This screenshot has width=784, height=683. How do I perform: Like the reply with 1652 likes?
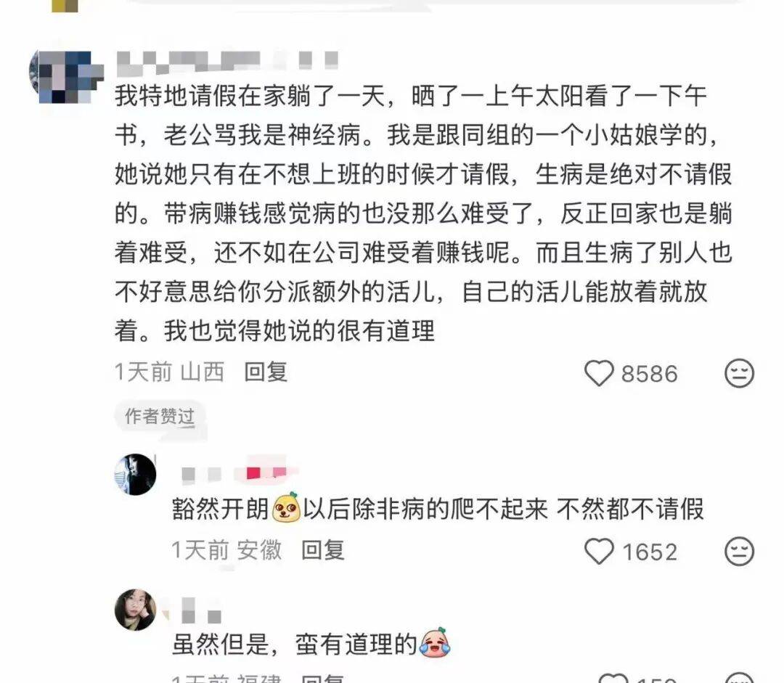coord(599,552)
